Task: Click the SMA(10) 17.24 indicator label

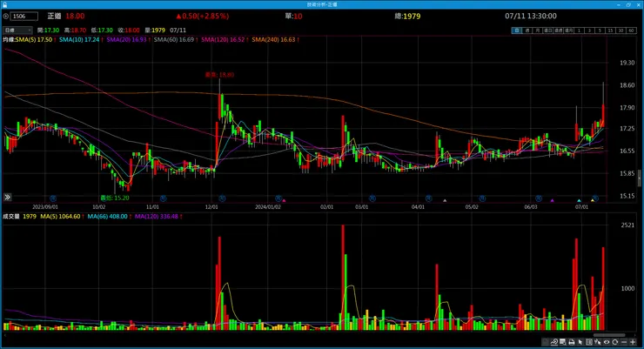Action: pyautogui.click(x=79, y=40)
